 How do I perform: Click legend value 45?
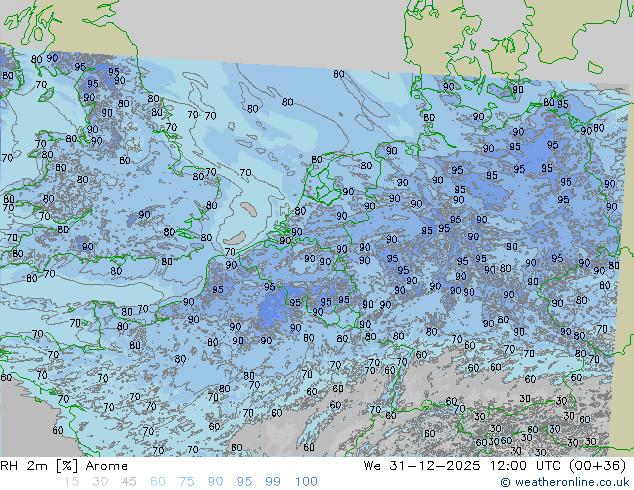(x=129, y=482)
